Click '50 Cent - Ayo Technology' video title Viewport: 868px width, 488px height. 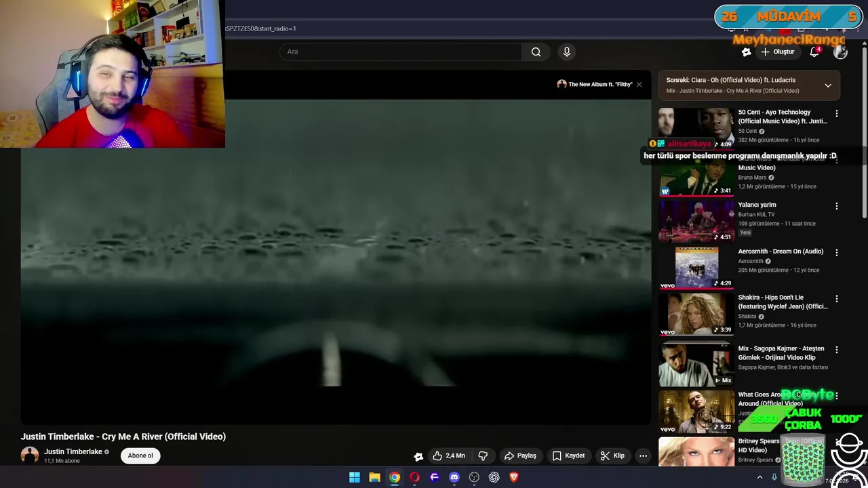point(783,117)
